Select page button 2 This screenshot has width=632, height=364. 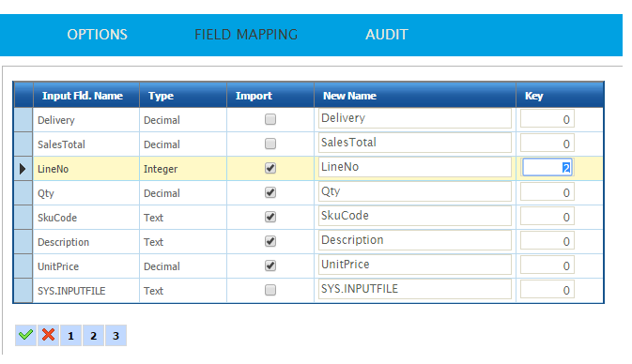pyautogui.click(x=94, y=335)
